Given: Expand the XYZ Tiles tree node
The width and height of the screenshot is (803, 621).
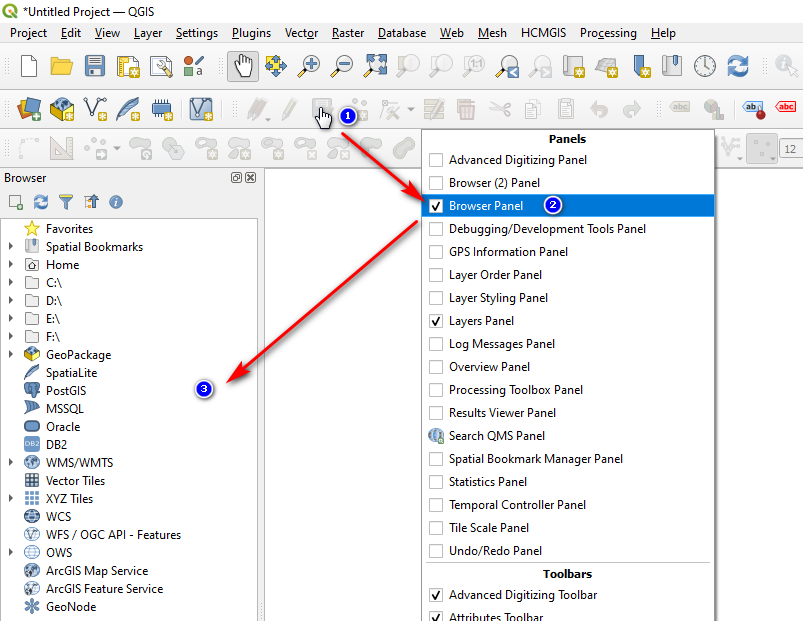Looking at the screenshot, I should click(x=11, y=498).
